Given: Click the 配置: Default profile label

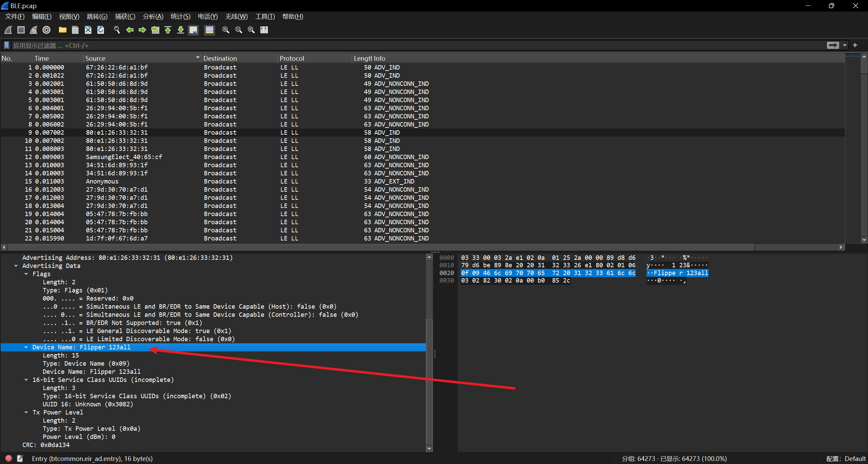Looking at the screenshot, I should click(x=846, y=458).
